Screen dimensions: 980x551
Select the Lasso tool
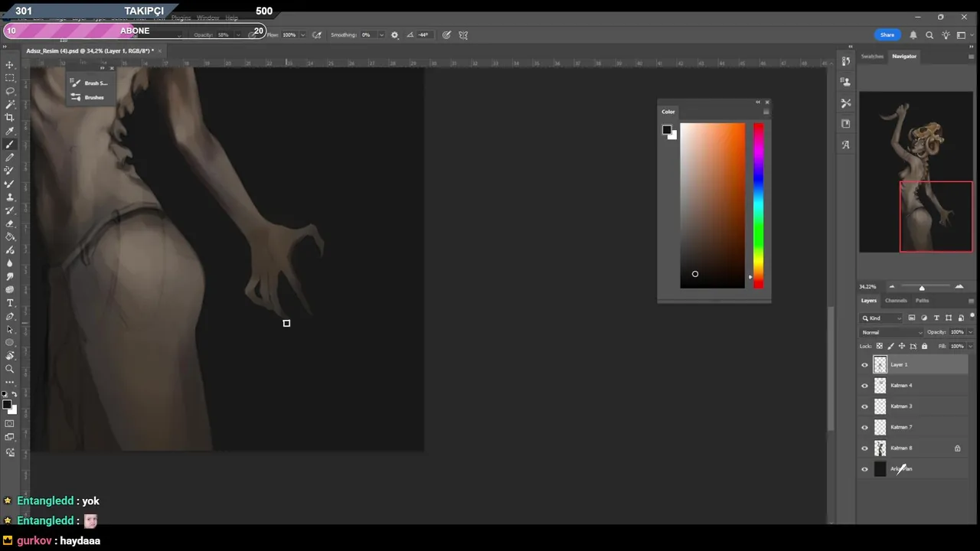pyautogui.click(x=10, y=91)
